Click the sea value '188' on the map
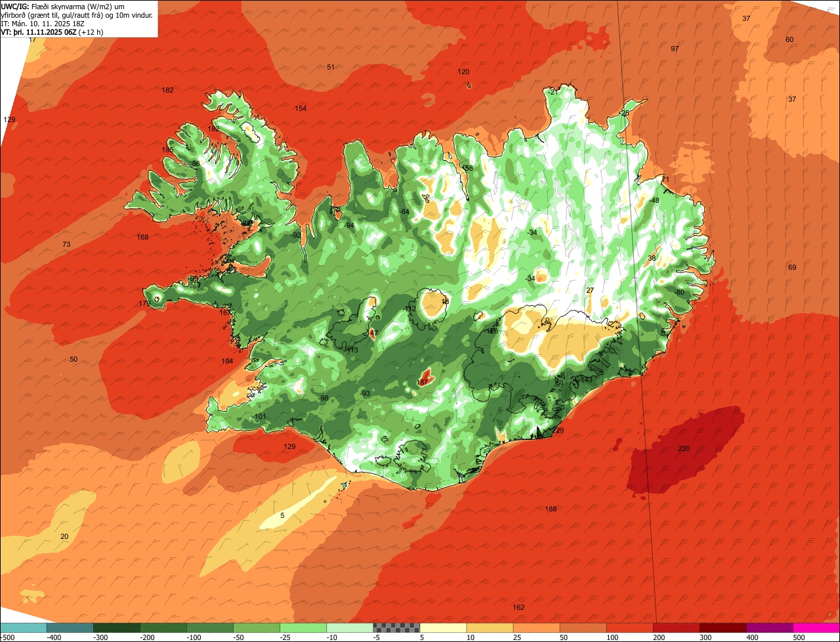This screenshot has height=642, width=840. [x=551, y=509]
